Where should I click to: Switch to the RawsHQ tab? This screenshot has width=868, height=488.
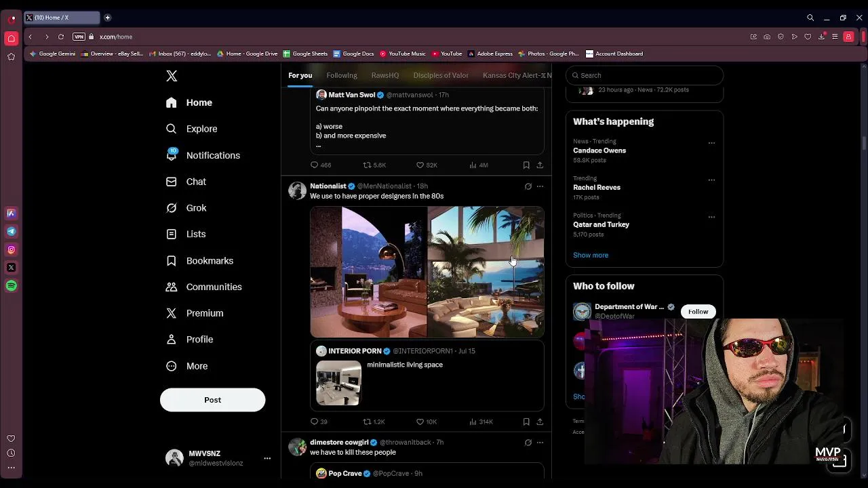click(385, 75)
